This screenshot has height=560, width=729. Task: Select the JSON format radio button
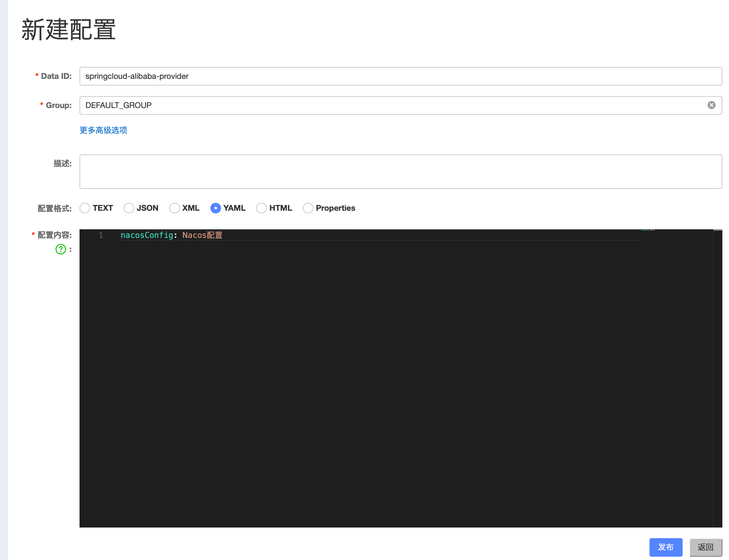pyautogui.click(x=129, y=208)
